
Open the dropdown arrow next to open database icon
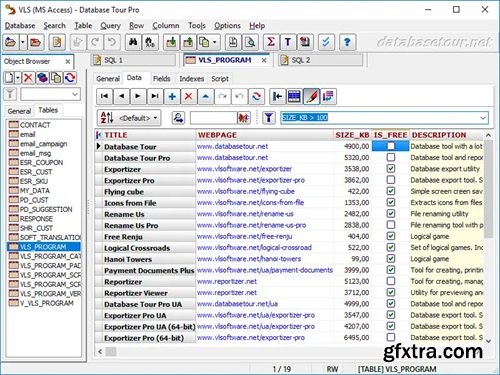[x=22, y=42]
